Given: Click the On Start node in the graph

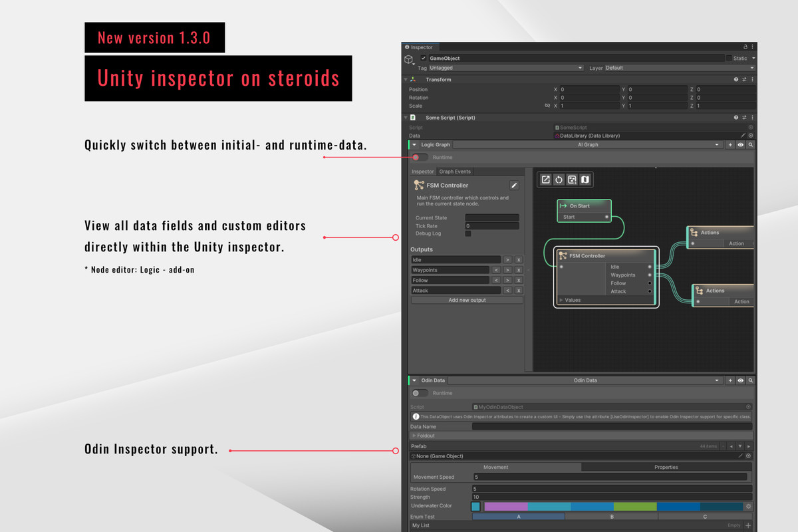Looking at the screenshot, I should [584, 211].
